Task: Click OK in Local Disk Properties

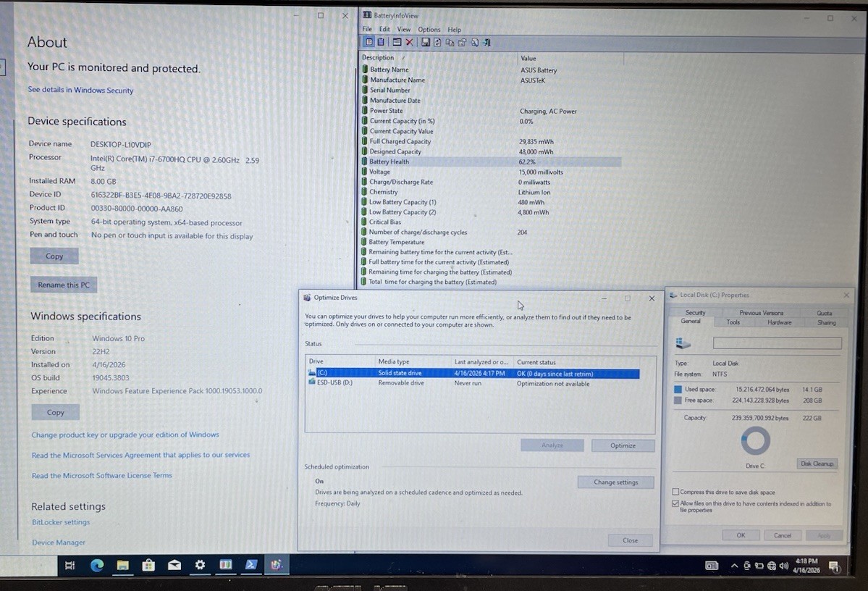Action: (741, 535)
